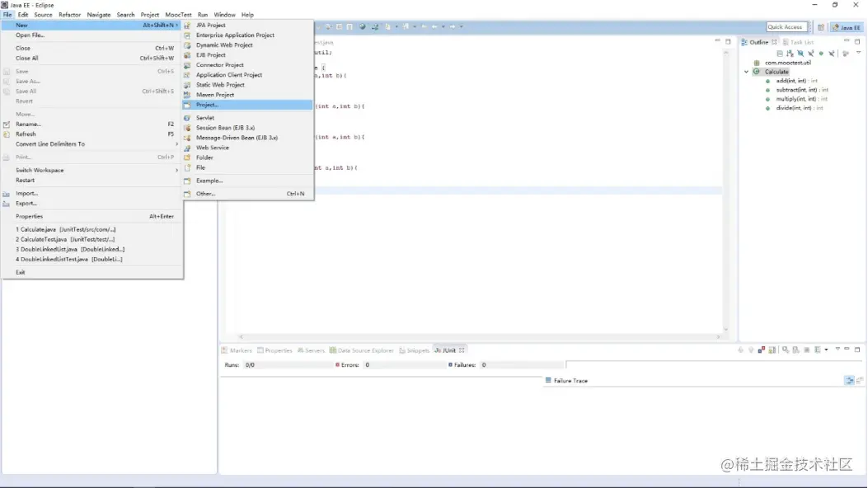The image size is (868, 488).
Task: Click toolbar back navigation arrow
Action: click(434, 26)
